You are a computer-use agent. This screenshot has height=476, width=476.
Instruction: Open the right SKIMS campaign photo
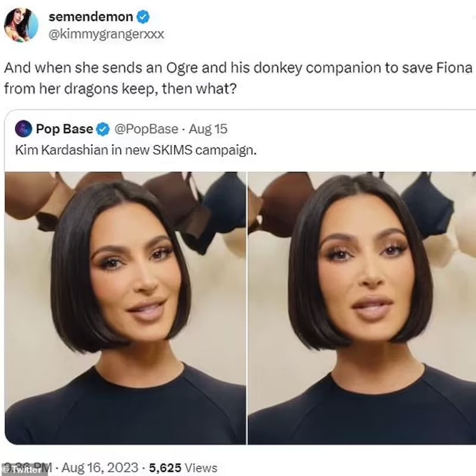[362, 308]
